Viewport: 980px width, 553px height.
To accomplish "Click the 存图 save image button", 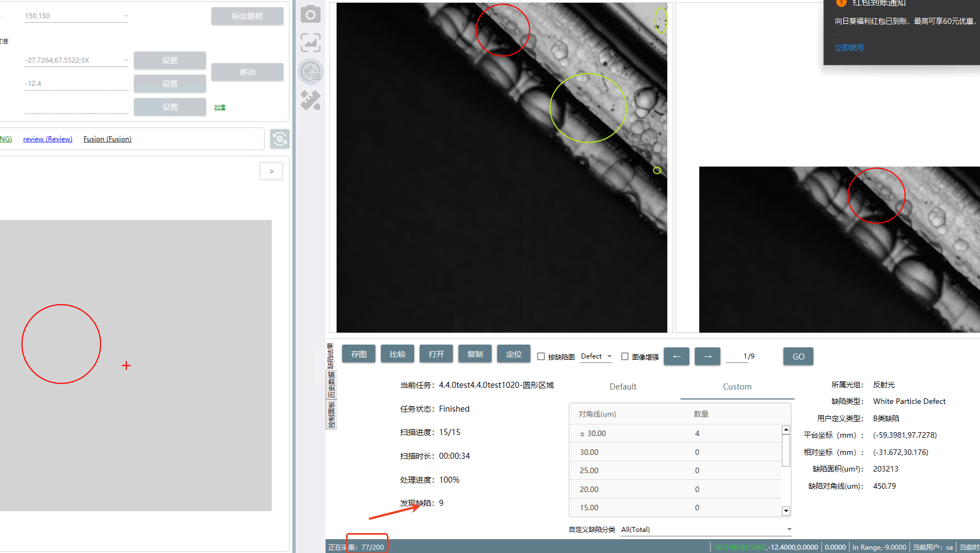I will pyautogui.click(x=358, y=354).
